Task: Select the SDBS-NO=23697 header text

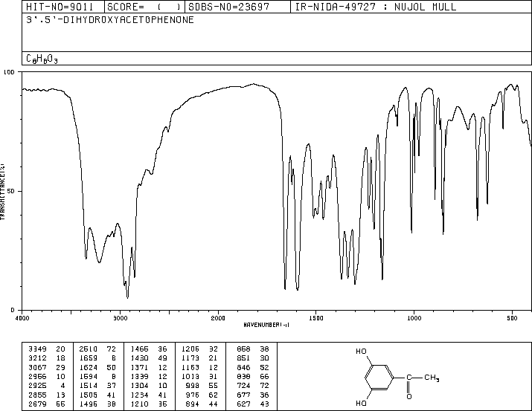Action: coord(229,7)
